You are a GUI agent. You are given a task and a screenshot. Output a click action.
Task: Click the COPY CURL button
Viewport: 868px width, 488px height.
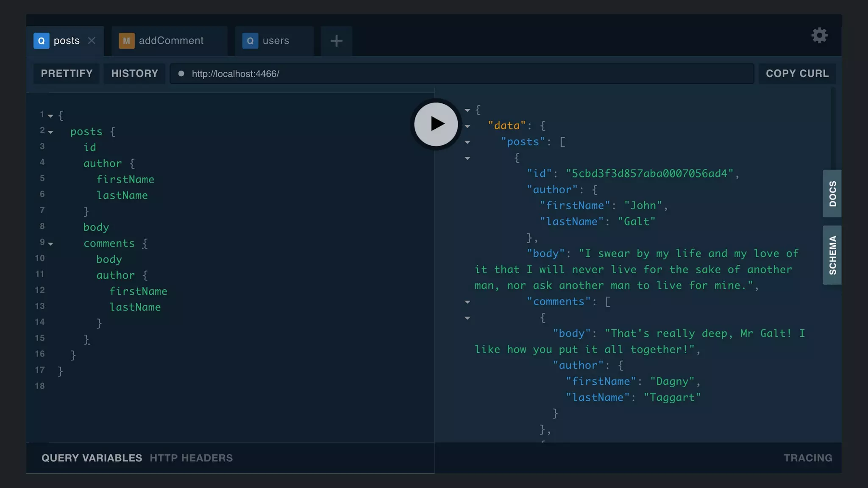pos(797,74)
